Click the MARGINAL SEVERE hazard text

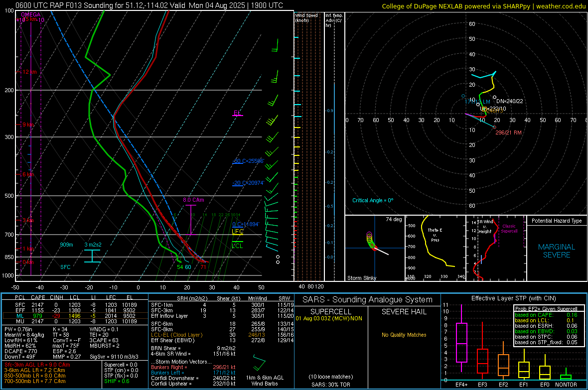(x=557, y=251)
